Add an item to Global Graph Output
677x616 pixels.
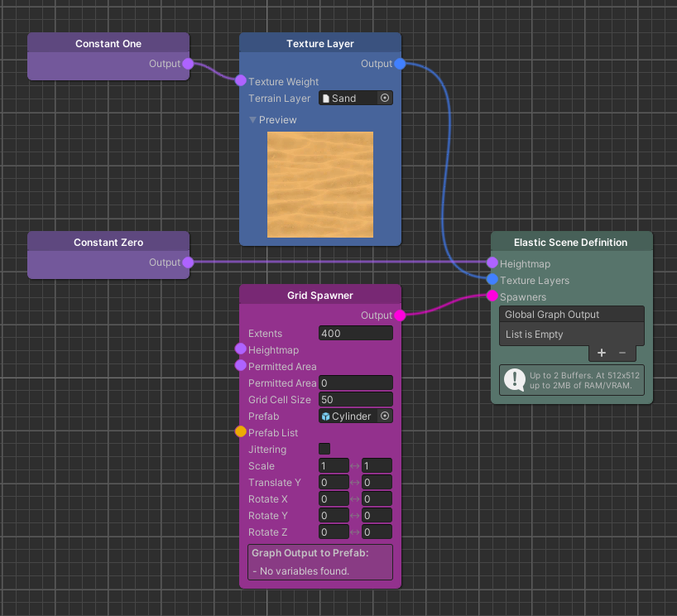coord(602,353)
